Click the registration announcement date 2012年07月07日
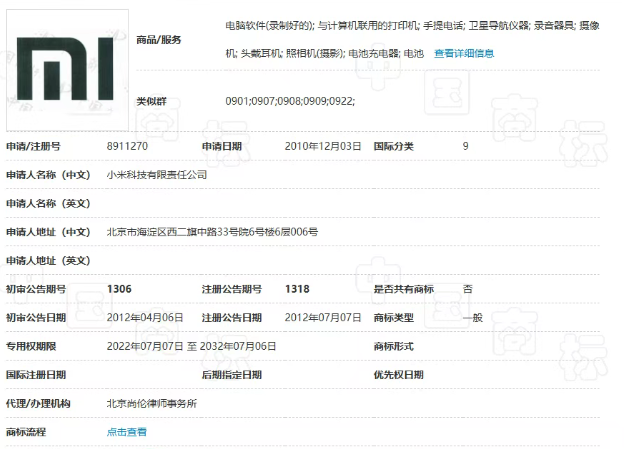633x449 pixels. click(x=323, y=317)
